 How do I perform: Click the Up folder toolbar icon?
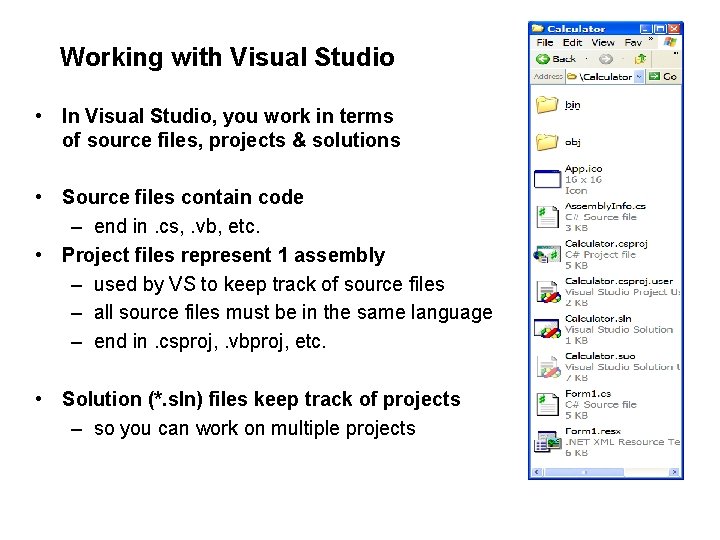point(640,59)
